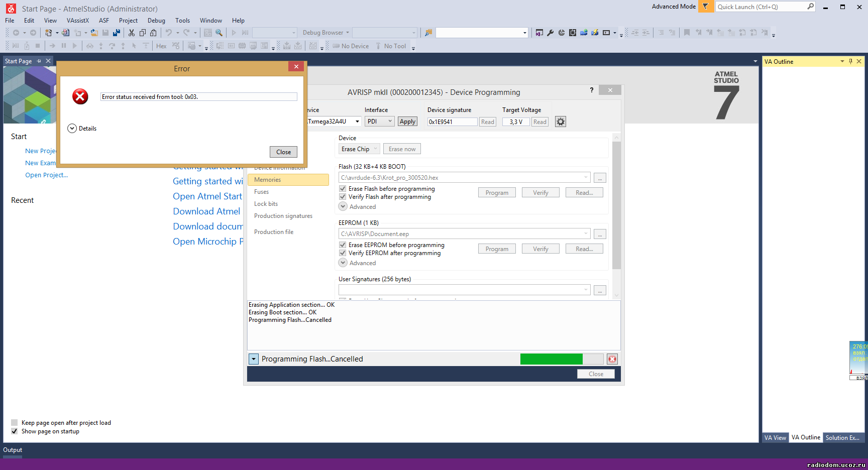Click the Undo arrow icon
The height and width of the screenshot is (470, 868).
click(x=169, y=33)
